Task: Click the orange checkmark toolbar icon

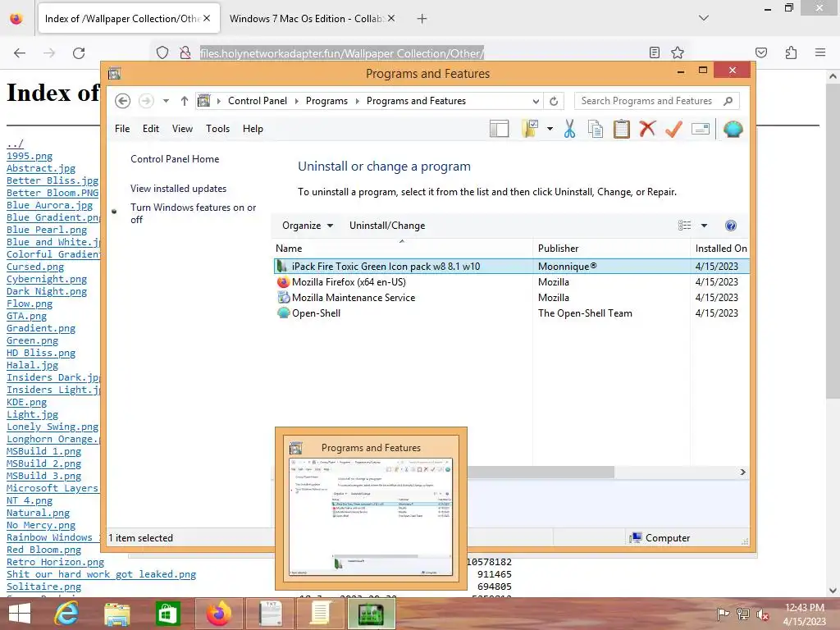Action: [x=673, y=129]
